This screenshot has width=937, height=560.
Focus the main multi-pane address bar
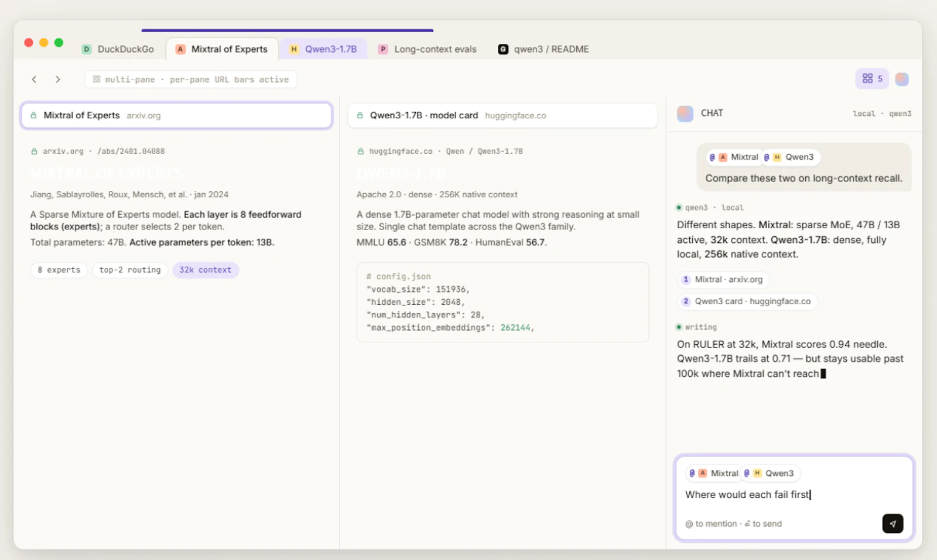(x=191, y=80)
